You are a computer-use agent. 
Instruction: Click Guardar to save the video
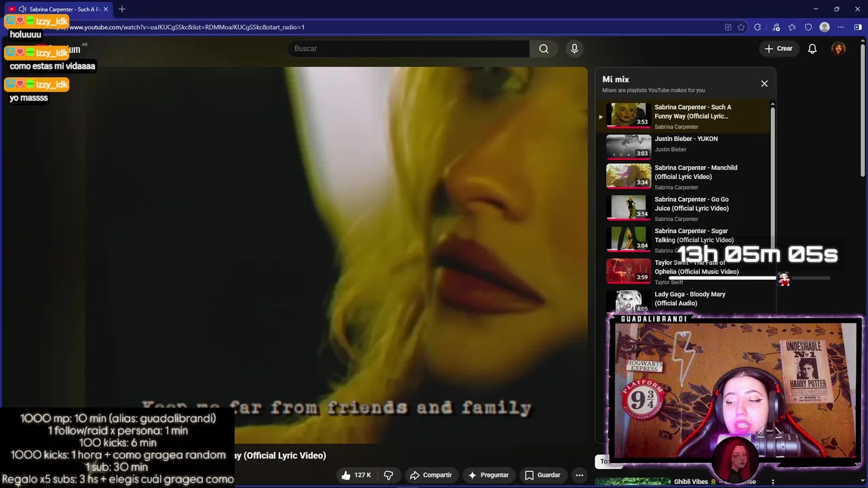[542, 475]
